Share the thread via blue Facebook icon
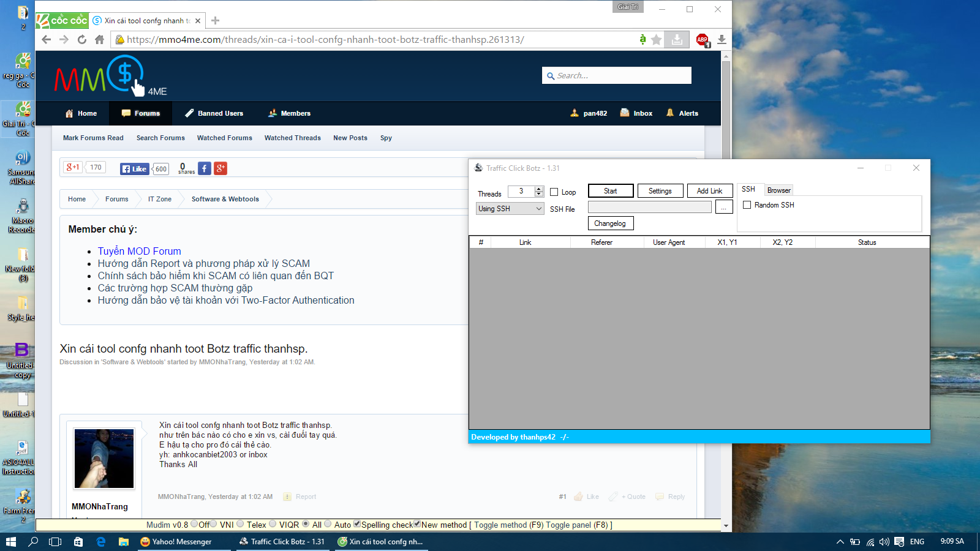 point(205,168)
